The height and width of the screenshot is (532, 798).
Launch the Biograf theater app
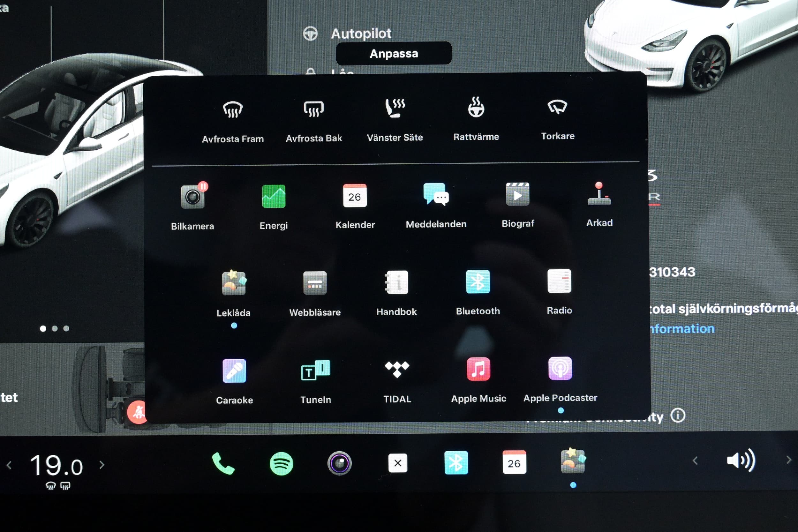pos(518,205)
